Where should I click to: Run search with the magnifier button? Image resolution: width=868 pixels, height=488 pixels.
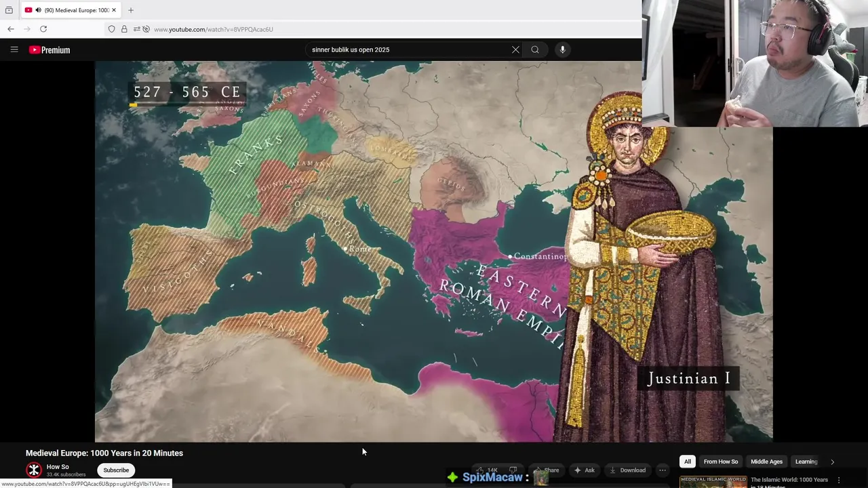click(535, 49)
